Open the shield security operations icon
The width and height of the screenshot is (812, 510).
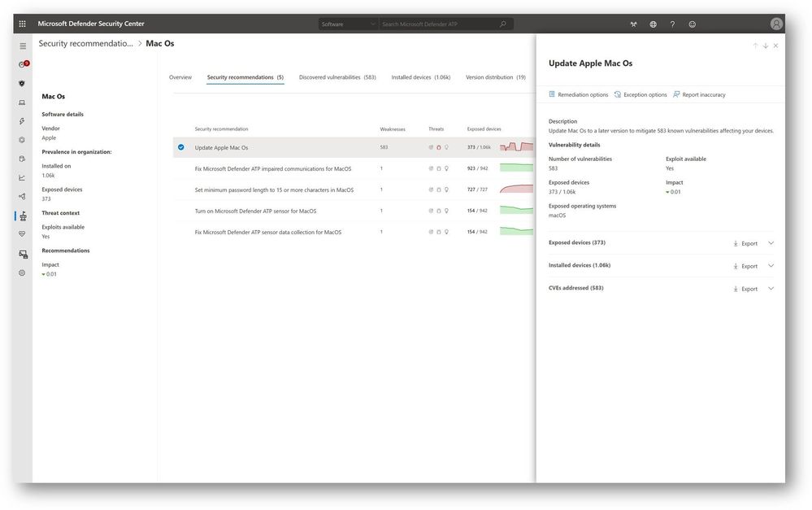[x=22, y=84]
